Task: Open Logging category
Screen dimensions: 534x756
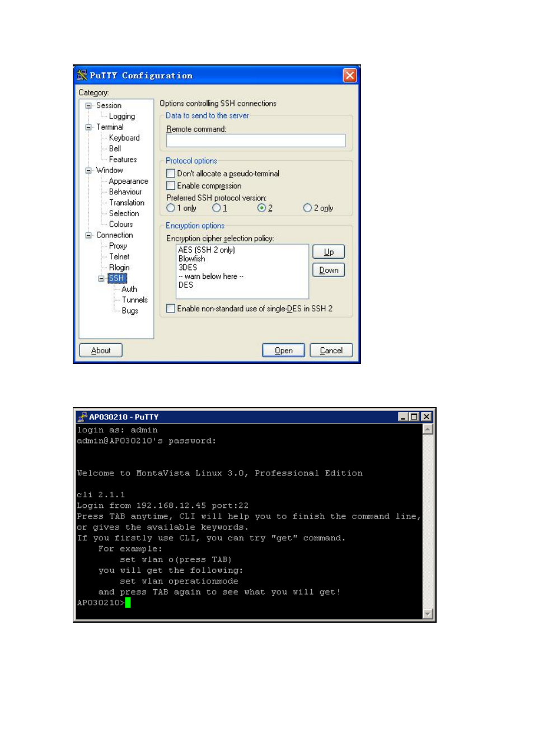Action: (x=122, y=116)
